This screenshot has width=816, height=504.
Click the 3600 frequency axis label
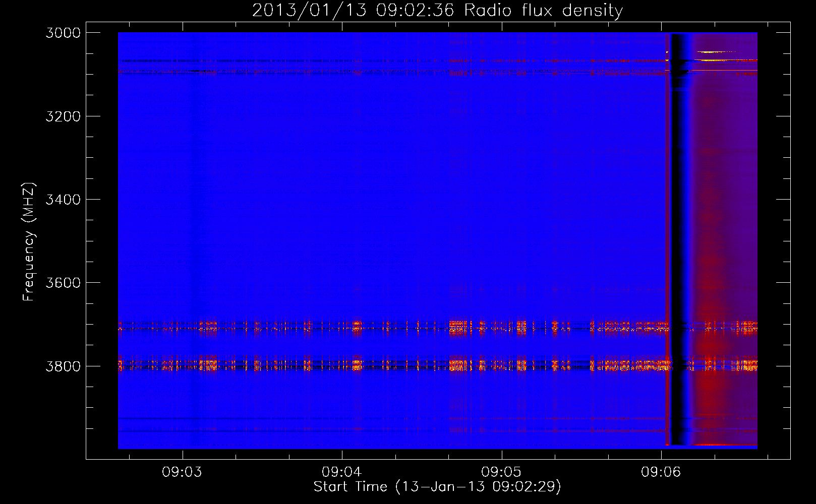tap(63, 283)
